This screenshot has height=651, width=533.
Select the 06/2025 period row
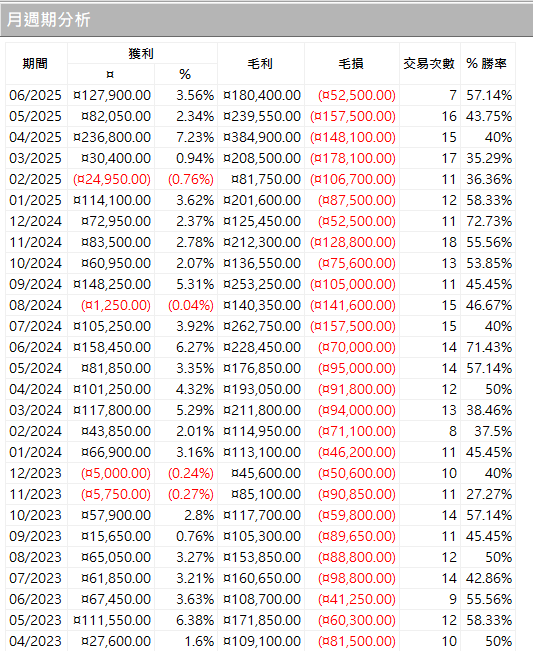click(260, 95)
